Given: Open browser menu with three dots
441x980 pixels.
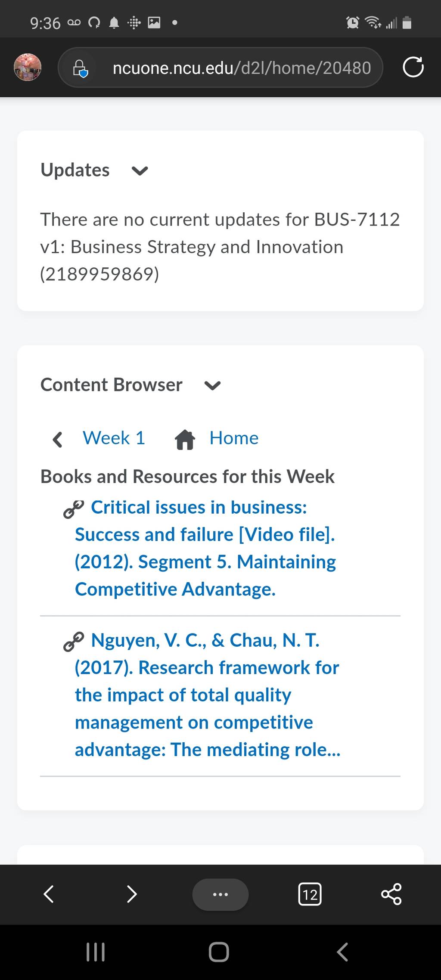Looking at the screenshot, I should point(220,894).
